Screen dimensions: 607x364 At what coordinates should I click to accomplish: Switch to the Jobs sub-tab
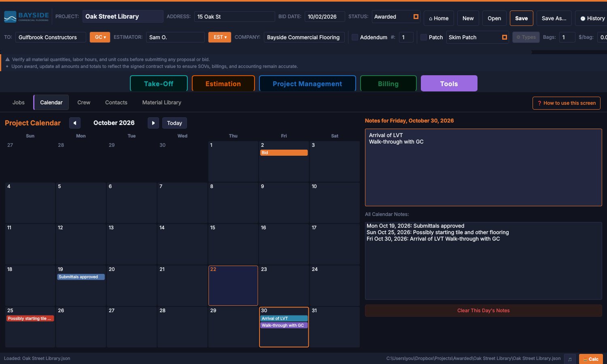tap(19, 102)
